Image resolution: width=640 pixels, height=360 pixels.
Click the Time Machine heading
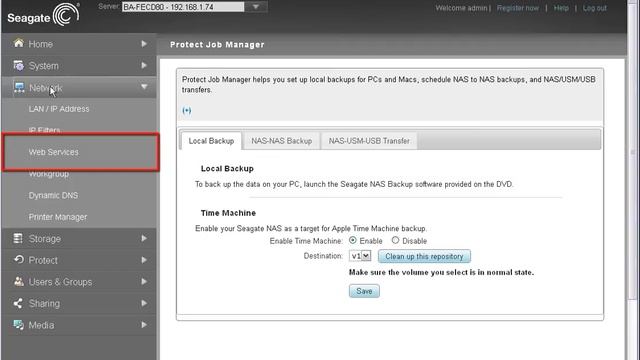(228, 213)
